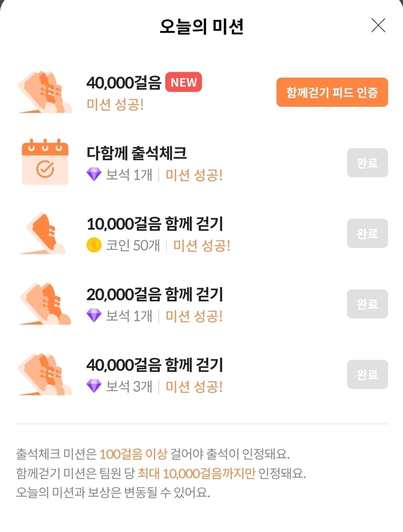Tap the gold coin icon beside 코인 50개

click(x=94, y=245)
